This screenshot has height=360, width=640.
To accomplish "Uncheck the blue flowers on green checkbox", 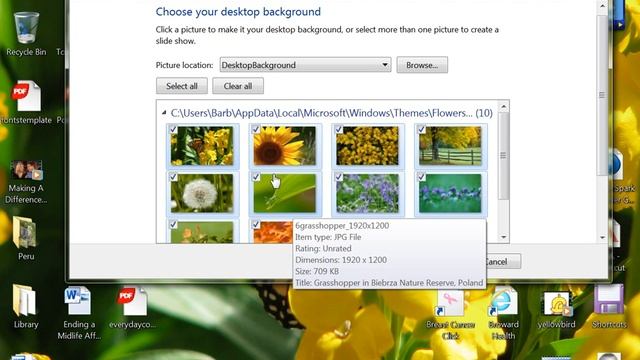I will point(422,177).
